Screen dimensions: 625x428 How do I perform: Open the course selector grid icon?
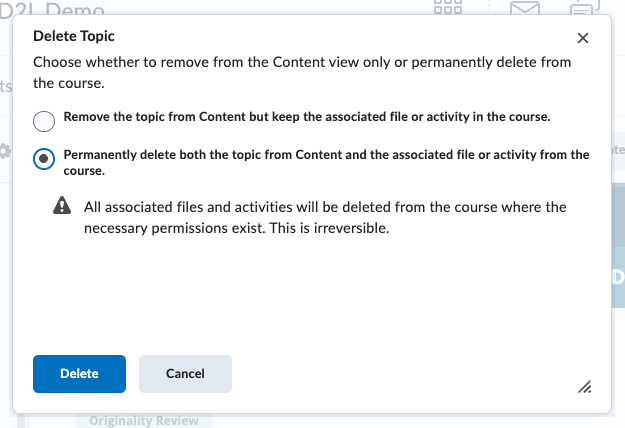[449, 8]
